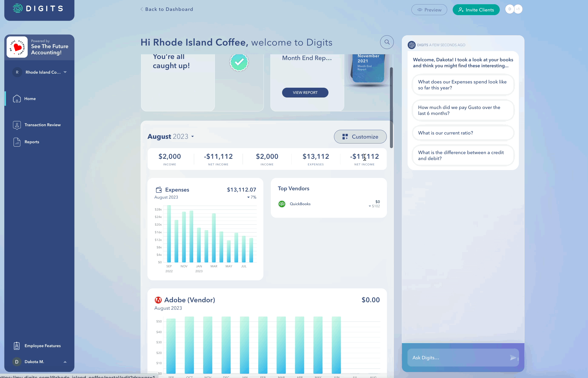Toggle Preview mode on

pos(429,9)
